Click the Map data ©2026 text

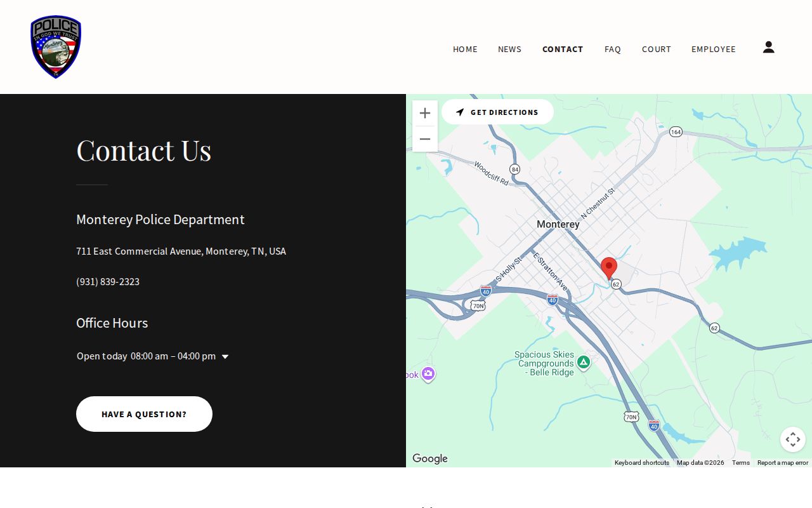click(700, 463)
